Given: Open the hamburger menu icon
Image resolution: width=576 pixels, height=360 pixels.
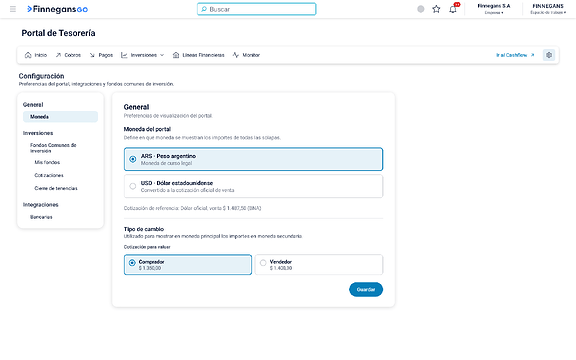Looking at the screenshot, I should coord(13,9).
